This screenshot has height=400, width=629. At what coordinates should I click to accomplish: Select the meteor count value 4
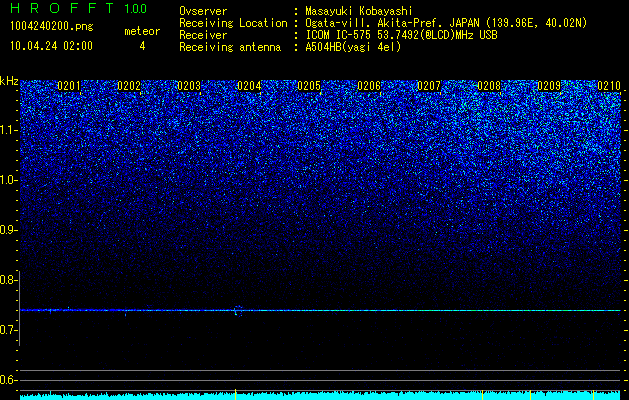click(x=142, y=46)
